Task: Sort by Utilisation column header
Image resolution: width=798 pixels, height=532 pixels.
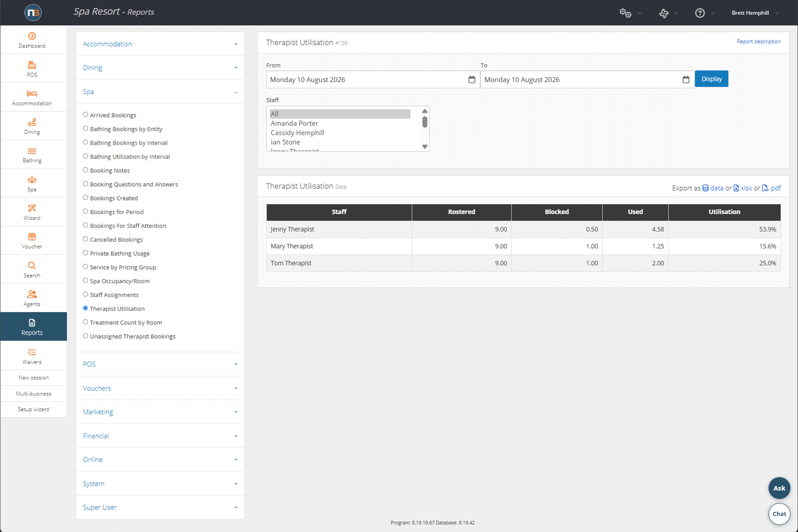Action: tap(724, 212)
